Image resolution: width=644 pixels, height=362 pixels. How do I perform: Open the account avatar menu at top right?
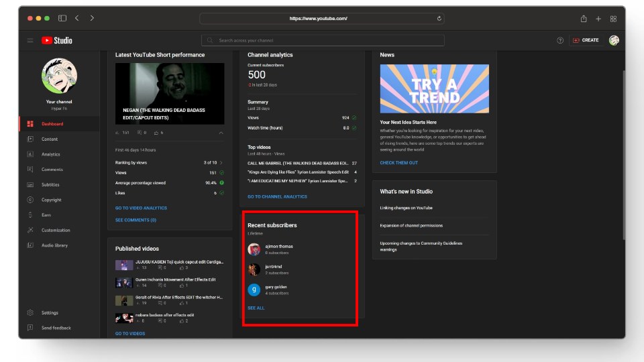coord(613,40)
